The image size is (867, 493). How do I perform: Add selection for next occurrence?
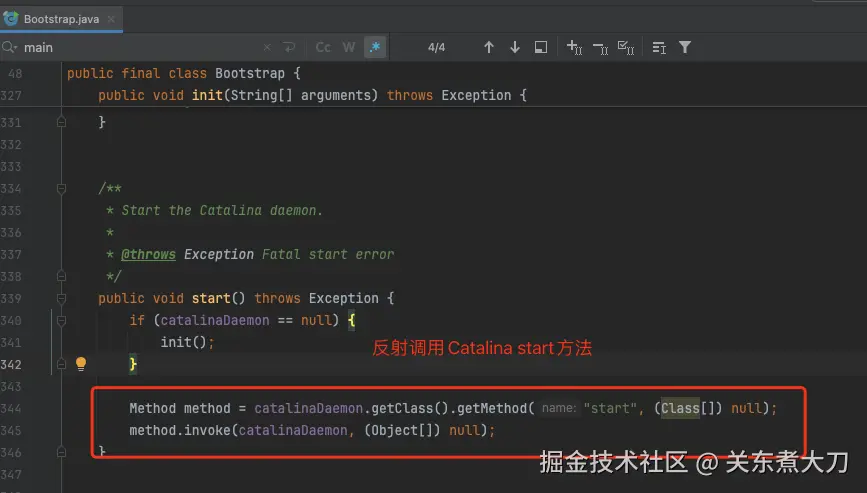coord(574,48)
